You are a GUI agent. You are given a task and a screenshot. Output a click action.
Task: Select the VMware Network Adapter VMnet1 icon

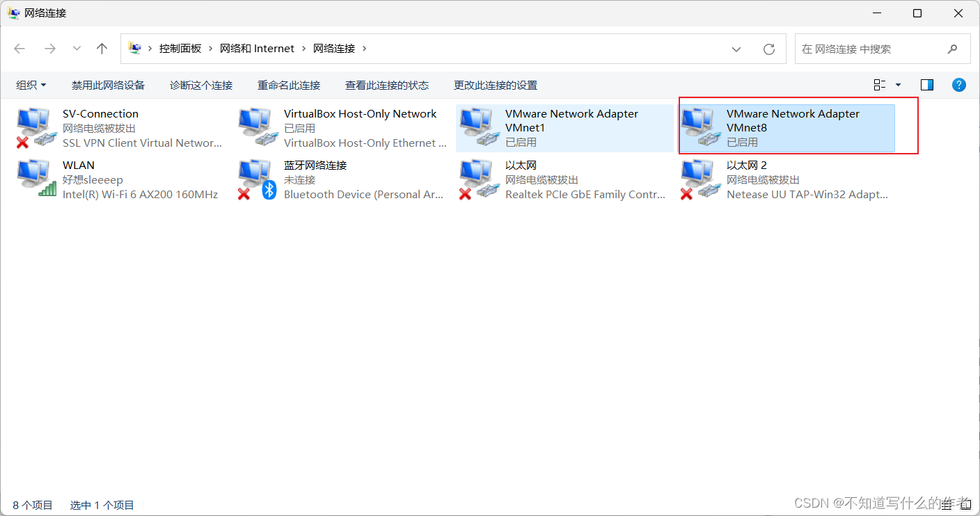(479, 127)
